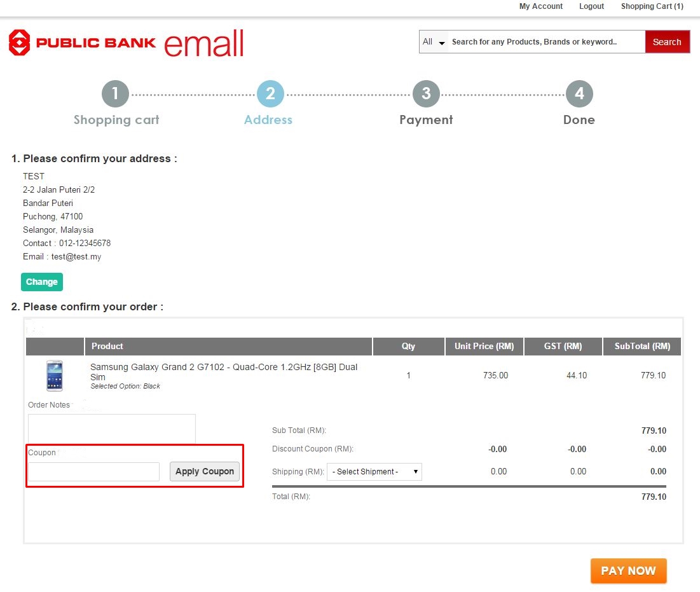Viewport: 700px width, 592px height.
Task: Click the GST value 44.10
Action: point(577,375)
